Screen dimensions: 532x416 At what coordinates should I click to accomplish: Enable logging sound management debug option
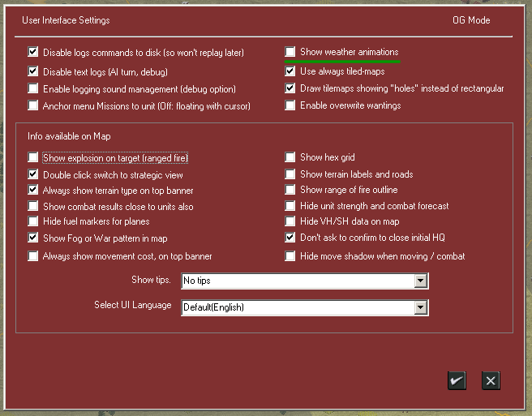click(33, 88)
